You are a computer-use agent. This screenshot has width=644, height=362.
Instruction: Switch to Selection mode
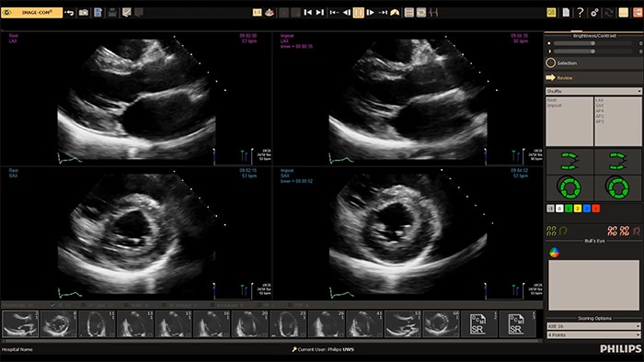pos(594,63)
